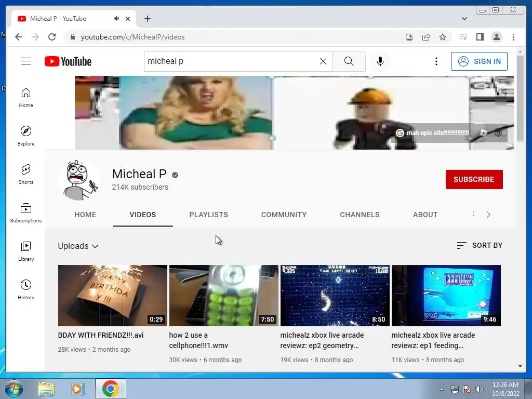
Task: Open YouTube settings three-dot menu
Action: click(436, 61)
